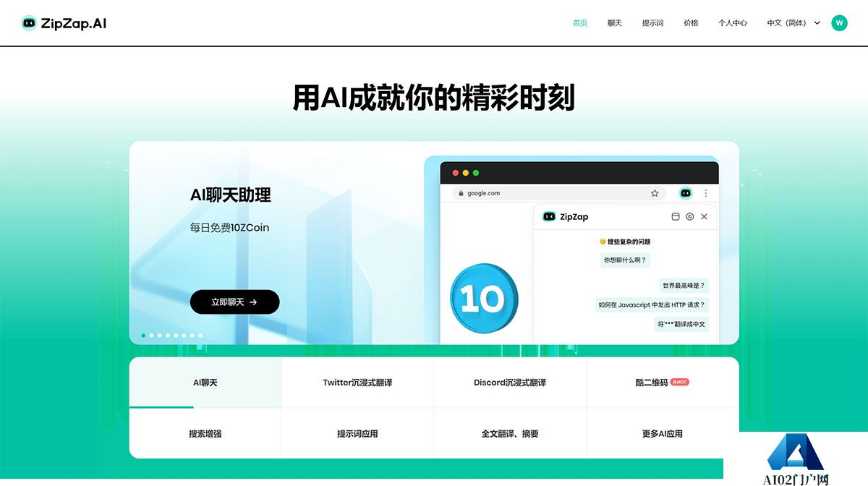Click the ZipZap panel logo icon
The height and width of the screenshot is (486, 868).
tap(549, 216)
